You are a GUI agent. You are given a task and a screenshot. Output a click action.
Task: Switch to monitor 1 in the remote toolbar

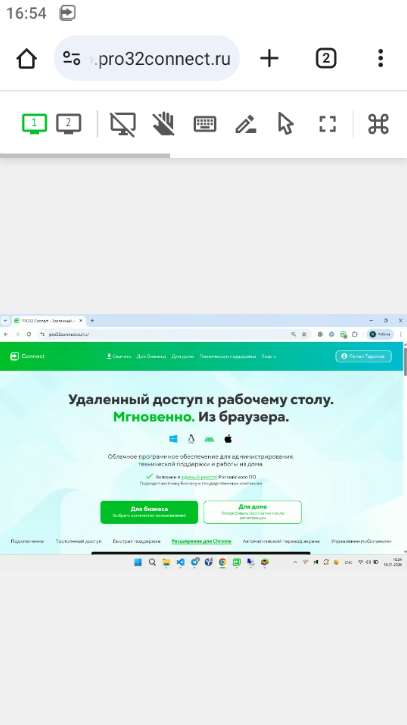coord(35,124)
